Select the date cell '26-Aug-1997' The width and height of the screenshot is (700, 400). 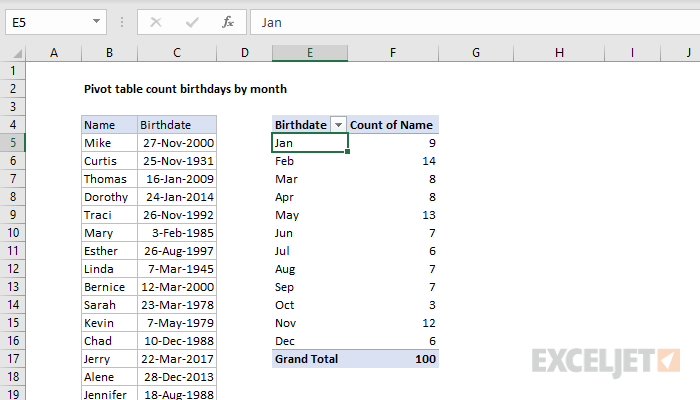177,251
